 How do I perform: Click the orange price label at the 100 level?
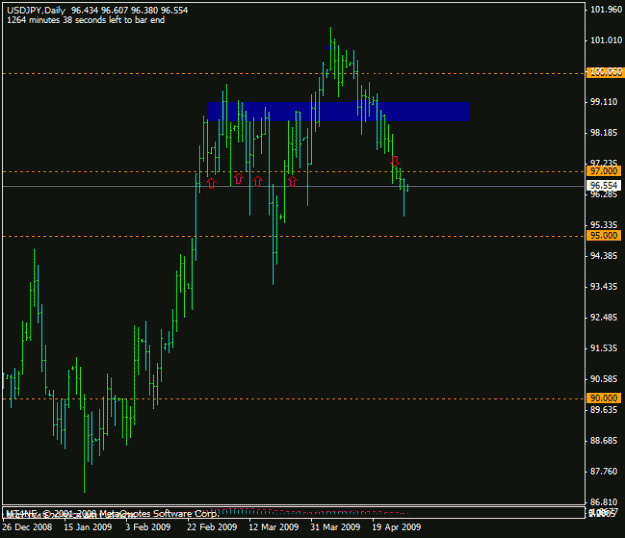(x=605, y=72)
